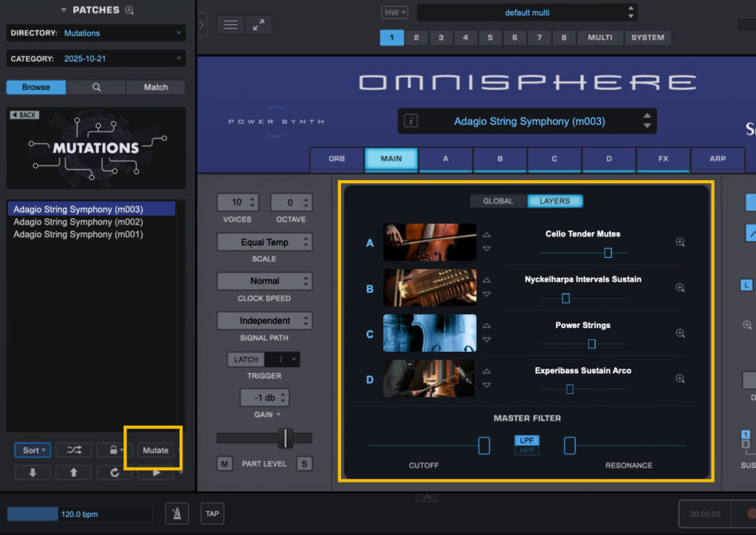Screen dimensions: 756x535
Task: Open the Scale dropdown showing Equal Temp
Action: [264, 242]
